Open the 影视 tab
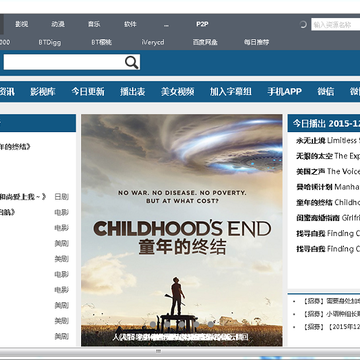 coord(22,24)
